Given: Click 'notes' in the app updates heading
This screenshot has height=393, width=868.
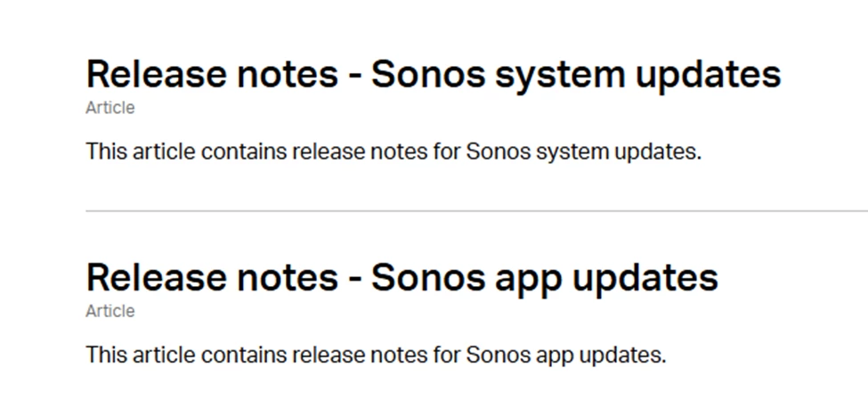Looking at the screenshot, I should click(x=288, y=280).
